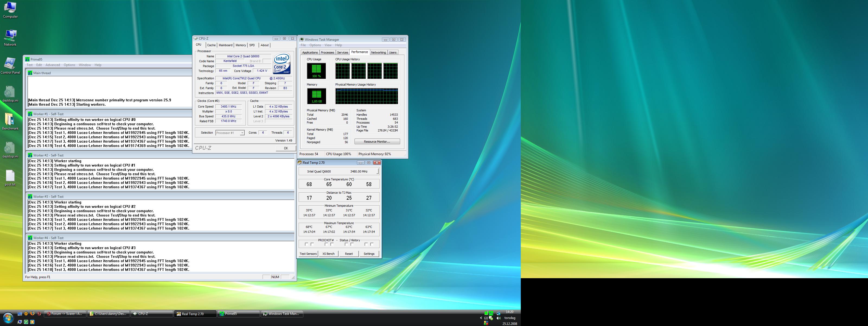Switch to Forum taskbar button
Image resolution: width=868 pixels, height=326 pixels.
[x=65, y=314]
